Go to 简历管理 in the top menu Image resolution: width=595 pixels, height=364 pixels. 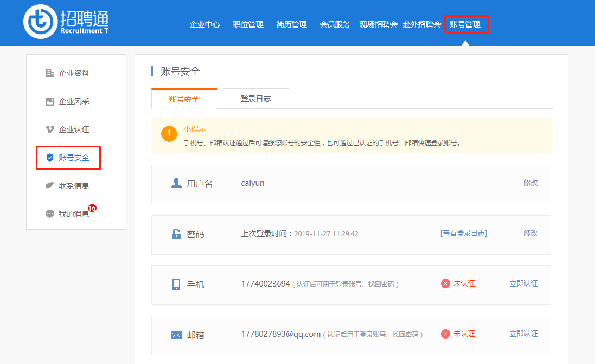[x=291, y=24]
